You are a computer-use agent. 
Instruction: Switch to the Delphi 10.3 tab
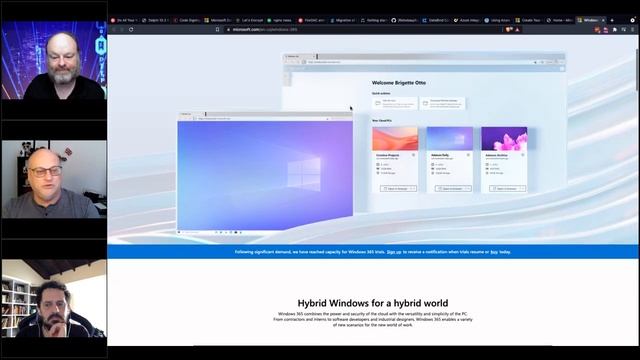pyautogui.click(x=155, y=20)
